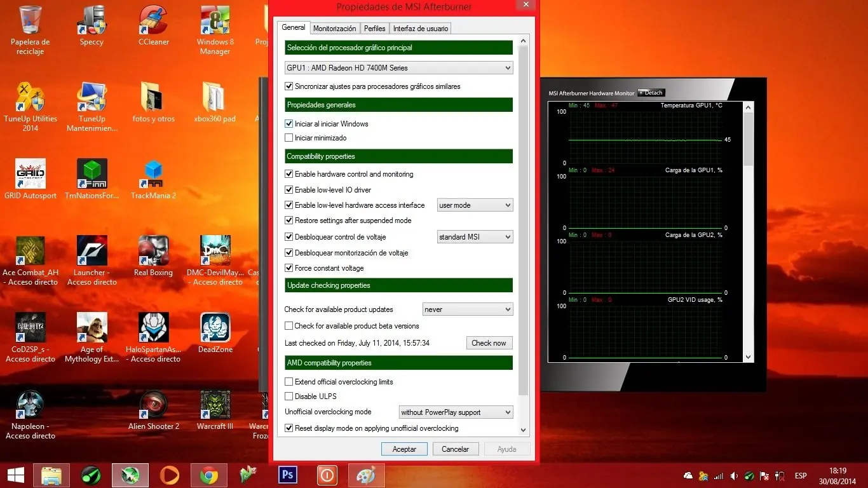Toggle 'Enable low-level IO driver' checkbox
The width and height of the screenshot is (868, 488).
[x=289, y=190]
